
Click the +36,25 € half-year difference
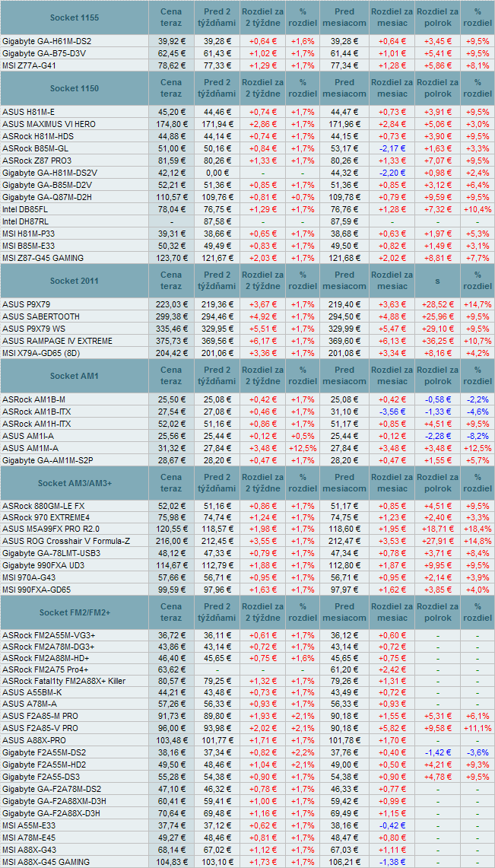[437, 341]
